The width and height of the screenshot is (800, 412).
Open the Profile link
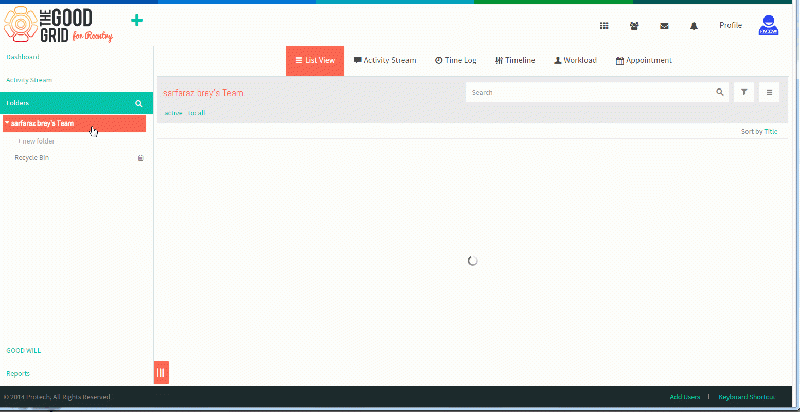coord(731,25)
